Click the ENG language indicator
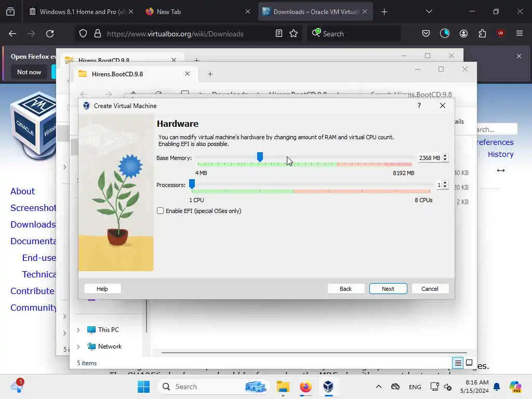The image size is (532, 399). pos(415,387)
